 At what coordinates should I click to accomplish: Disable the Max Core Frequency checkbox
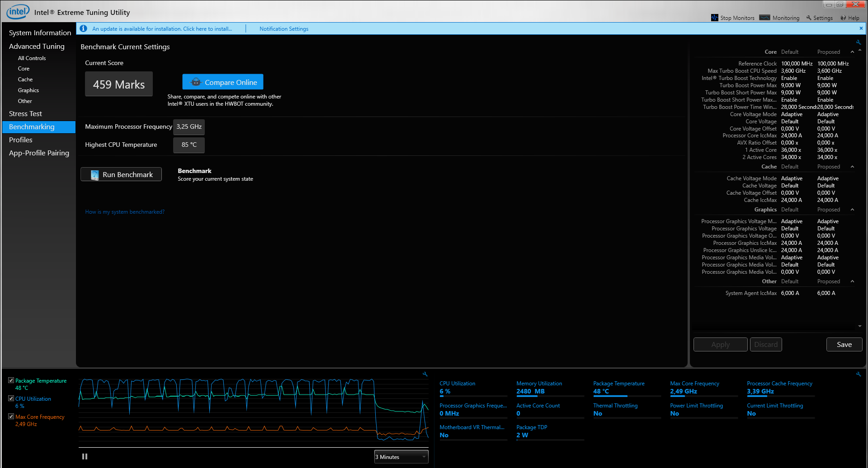coord(11,417)
